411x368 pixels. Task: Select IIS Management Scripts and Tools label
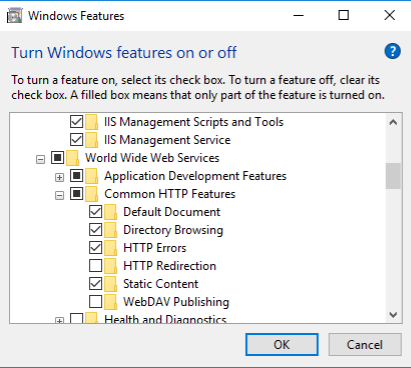[x=194, y=122]
